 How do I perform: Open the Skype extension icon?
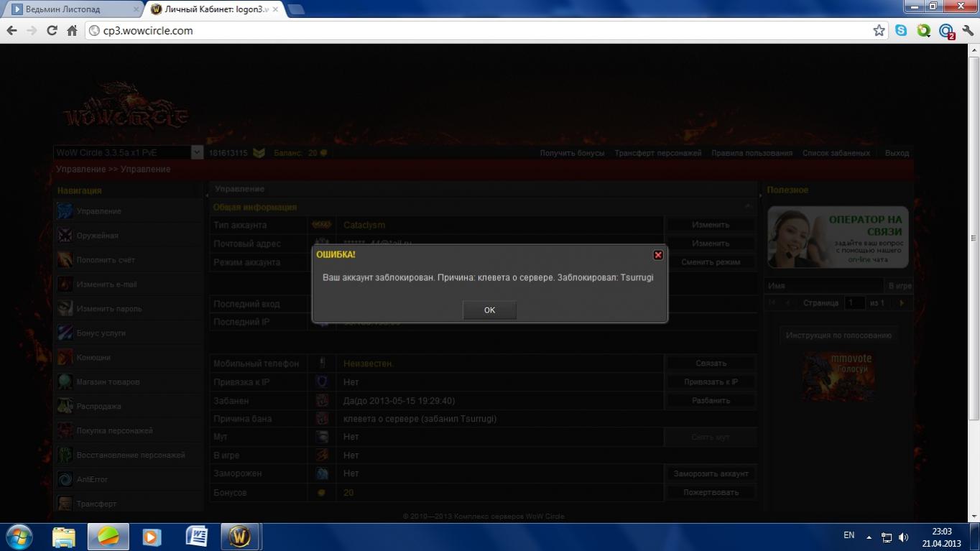tap(901, 31)
